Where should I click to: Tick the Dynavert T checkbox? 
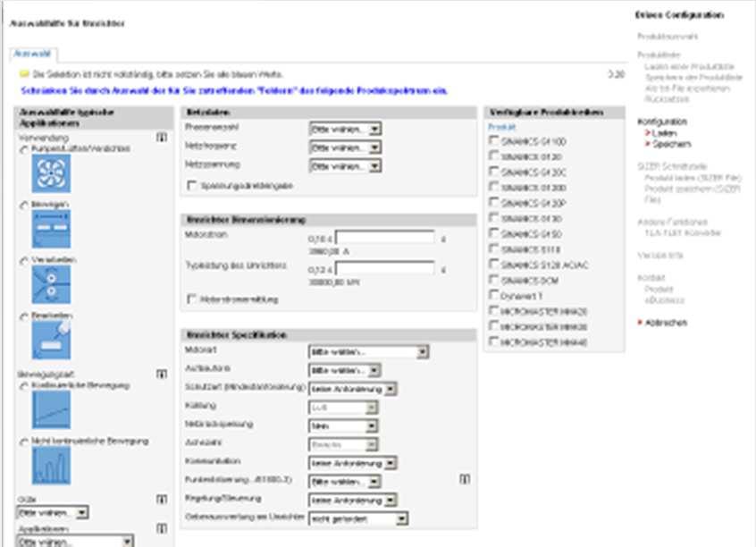(x=493, y=295)
